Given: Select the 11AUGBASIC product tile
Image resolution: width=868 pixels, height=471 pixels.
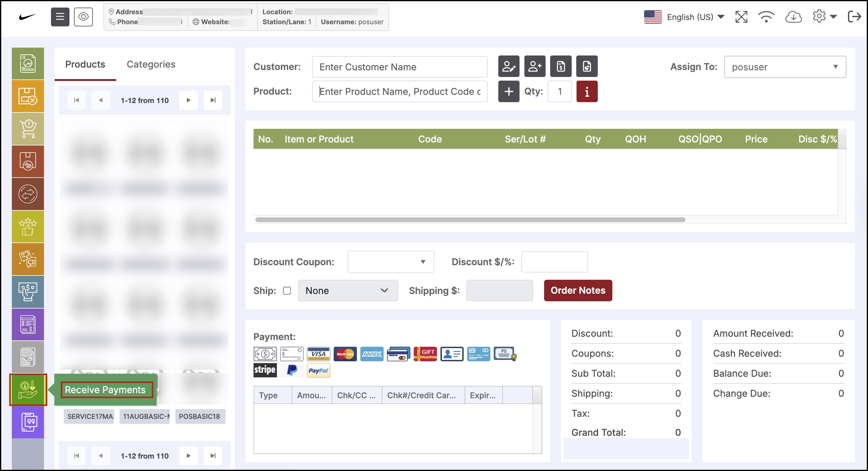Looking at the screenshot, I should coord(145,416).
